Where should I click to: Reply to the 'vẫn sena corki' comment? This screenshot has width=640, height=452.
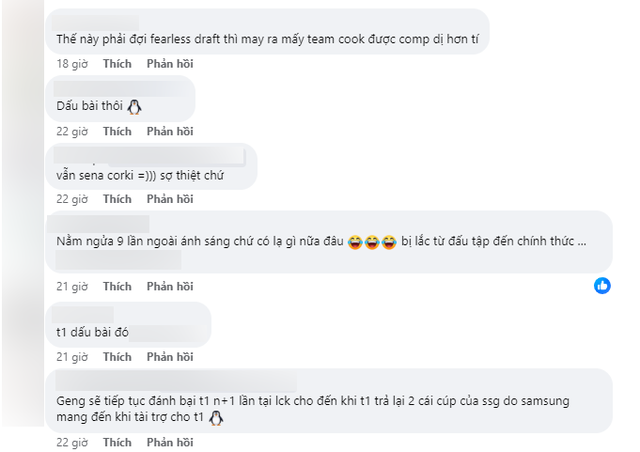168,198
